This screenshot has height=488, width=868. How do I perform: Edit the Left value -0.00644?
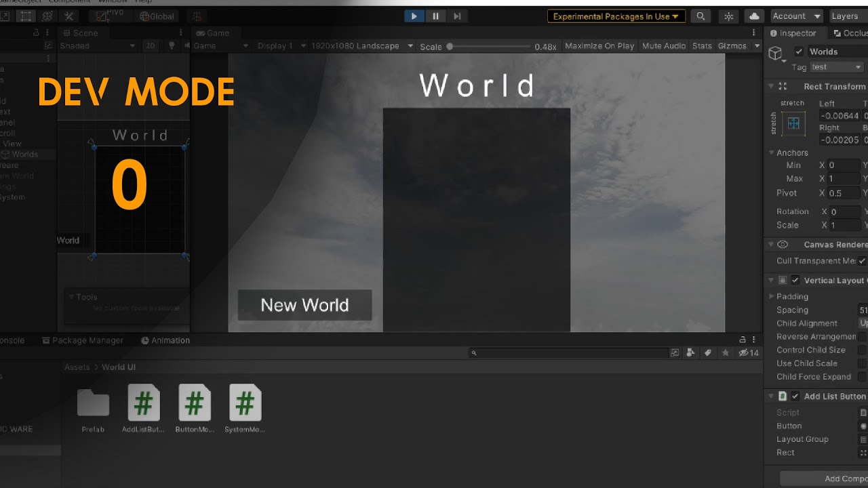[840, 116]
